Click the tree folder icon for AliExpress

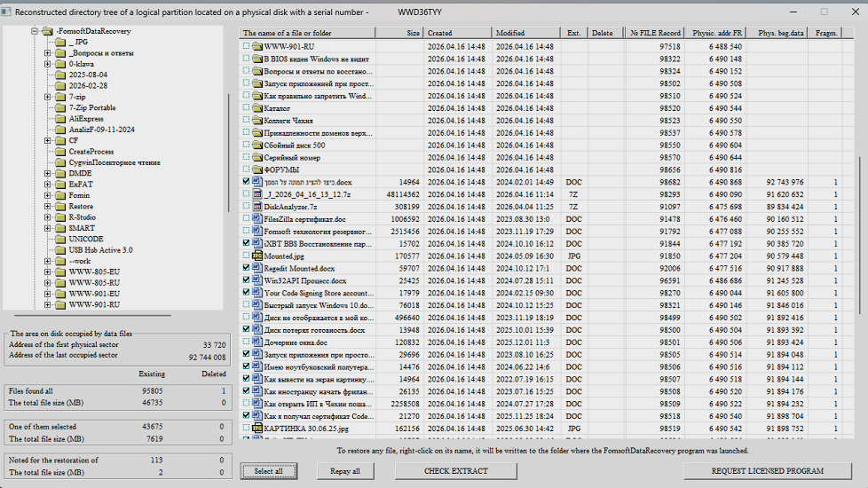tap(60, 118)
